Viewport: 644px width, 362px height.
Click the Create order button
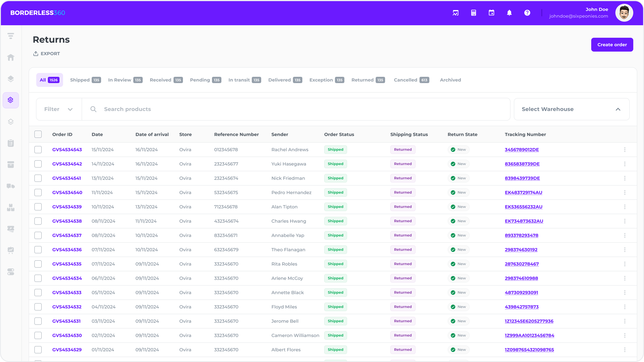click(x=612, y=45)
